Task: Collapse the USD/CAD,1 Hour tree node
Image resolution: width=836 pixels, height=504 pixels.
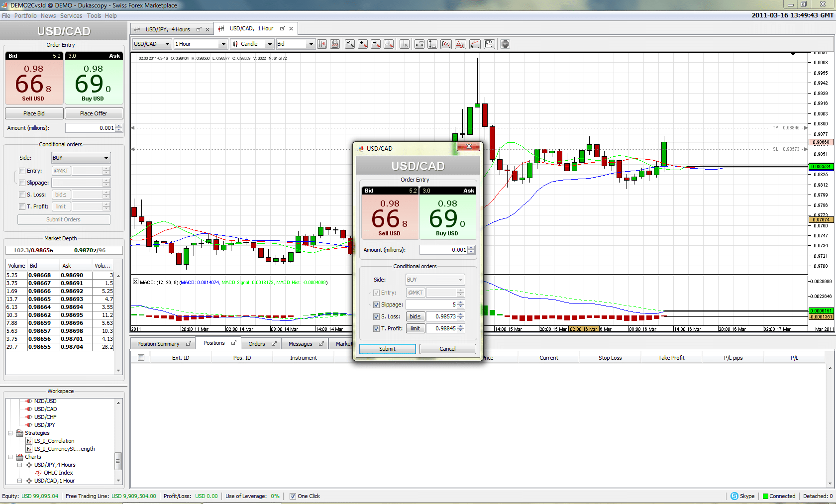Action: [20, 481]
